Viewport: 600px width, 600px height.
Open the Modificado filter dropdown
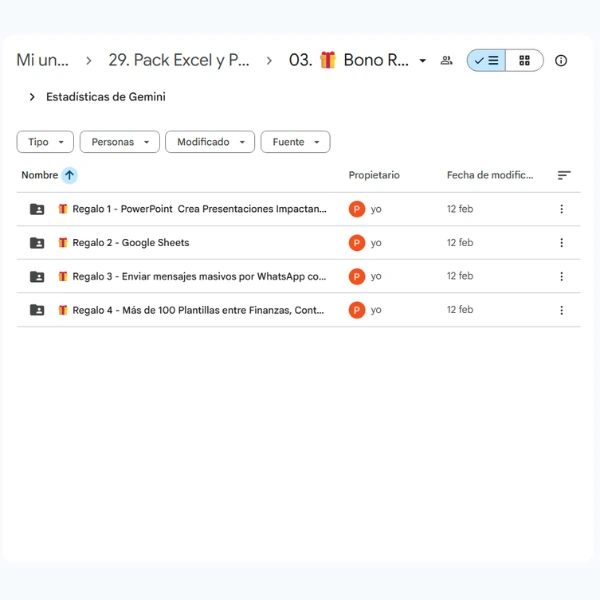point(210,142)
